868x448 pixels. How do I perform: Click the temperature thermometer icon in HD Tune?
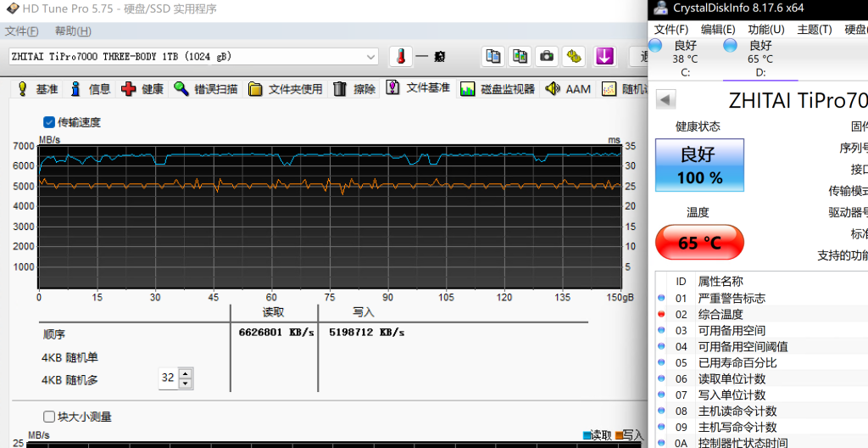(400, 56)
